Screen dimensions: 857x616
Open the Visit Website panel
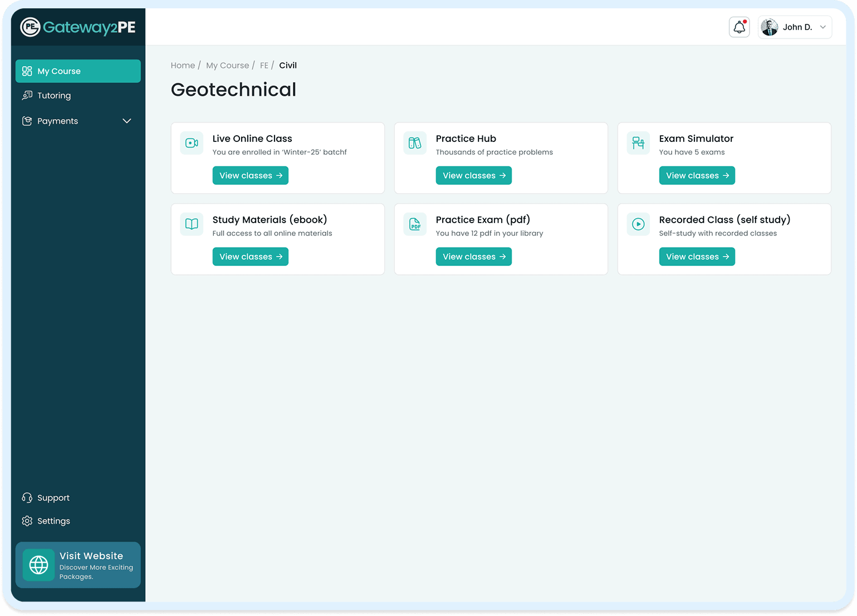click(78, 565)
